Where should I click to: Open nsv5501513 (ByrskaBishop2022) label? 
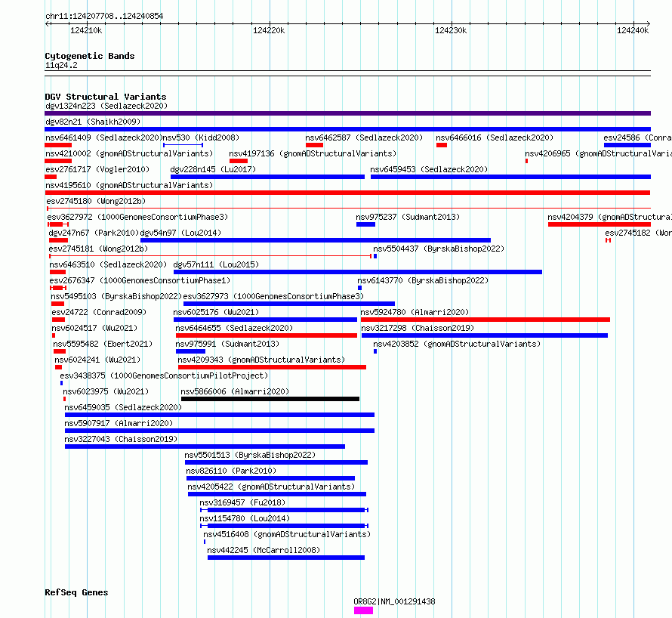[x=250, y=455]
